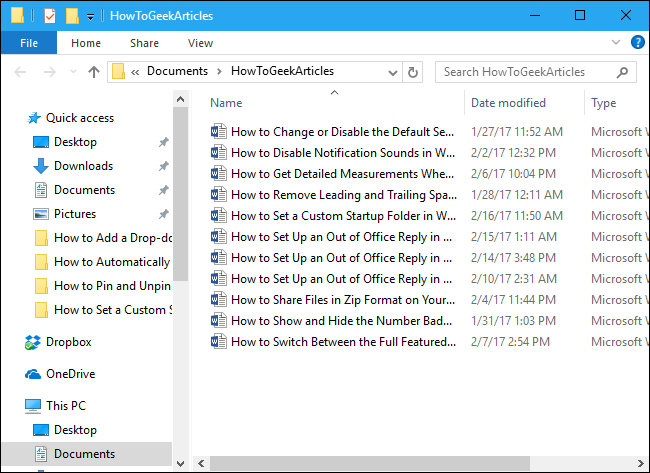Open the Customize Quick Access Toolbar dropdown
Viewport: 650px width, 473px height.
[90, 16]
